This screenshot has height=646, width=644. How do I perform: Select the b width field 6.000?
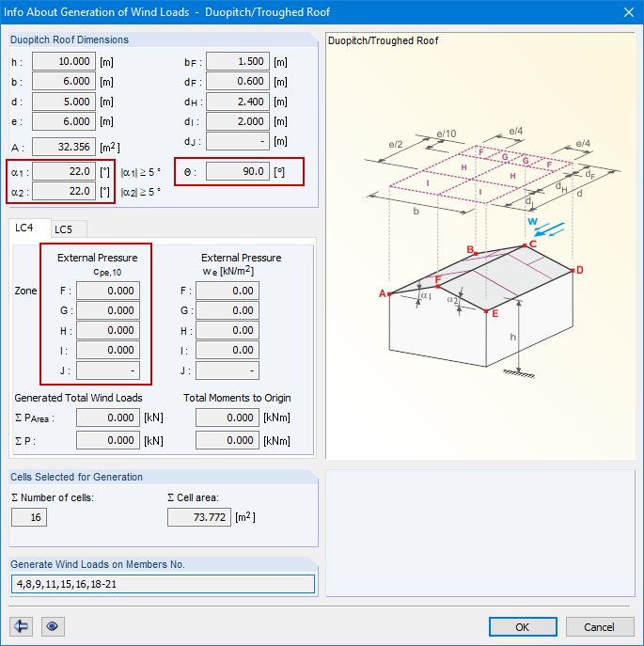pyautogui.click(x=64, y=81)
